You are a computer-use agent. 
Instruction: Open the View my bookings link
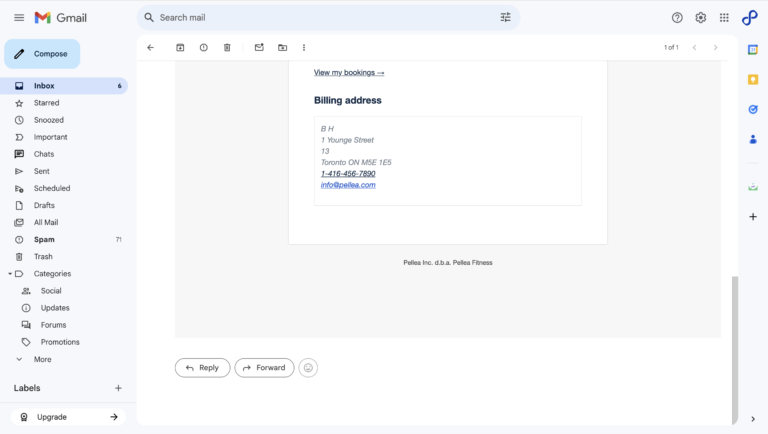(x=349, y=73)
